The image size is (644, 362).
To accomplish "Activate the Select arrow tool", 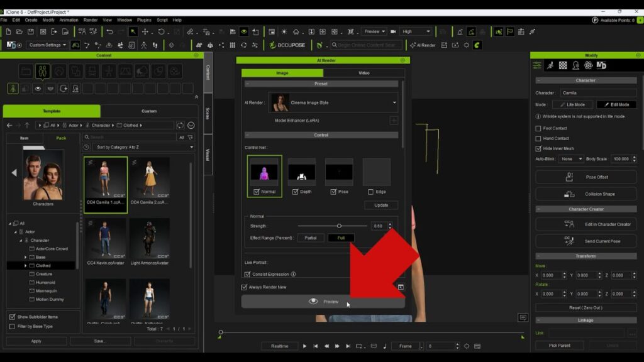I will click(x=133, y=31).
